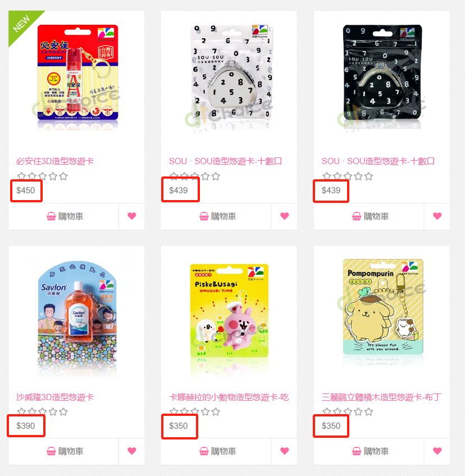The height and width of the screenshot is (476, 465).
Task: Click heart icon for white SOU·SOU card
Action: tap(285, 216)
